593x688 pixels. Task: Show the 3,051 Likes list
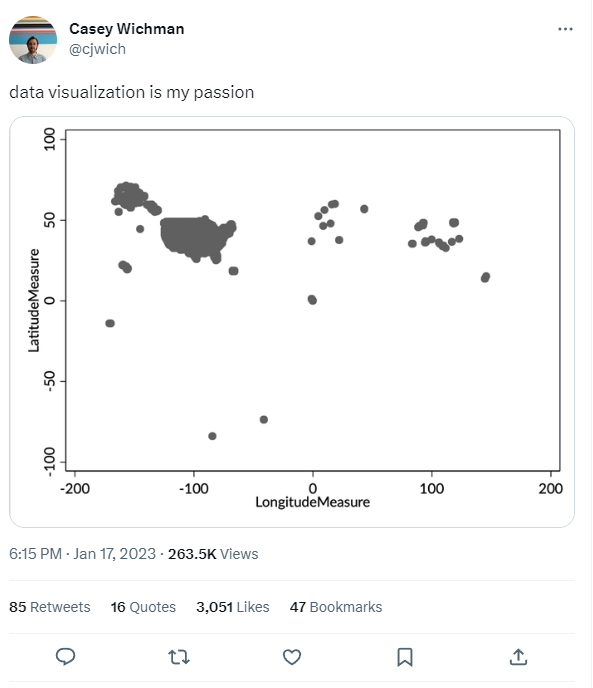tap(233, 607)
